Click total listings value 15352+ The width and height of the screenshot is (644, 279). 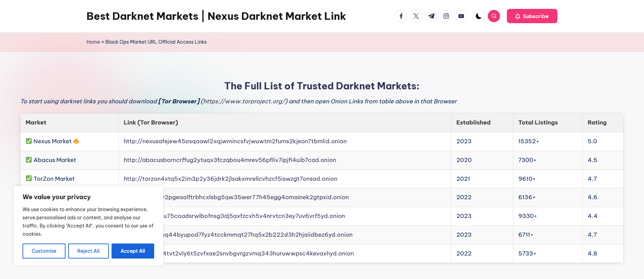pos(529,141)
